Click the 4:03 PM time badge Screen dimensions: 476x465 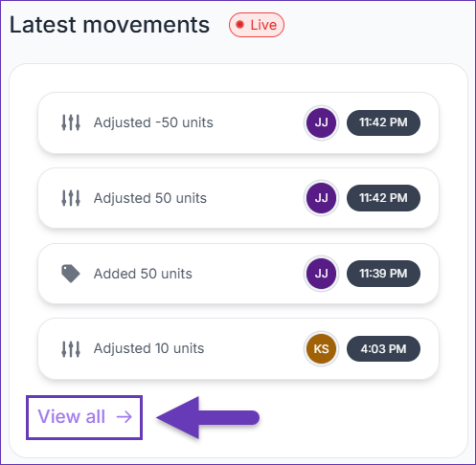pos(383,349)
